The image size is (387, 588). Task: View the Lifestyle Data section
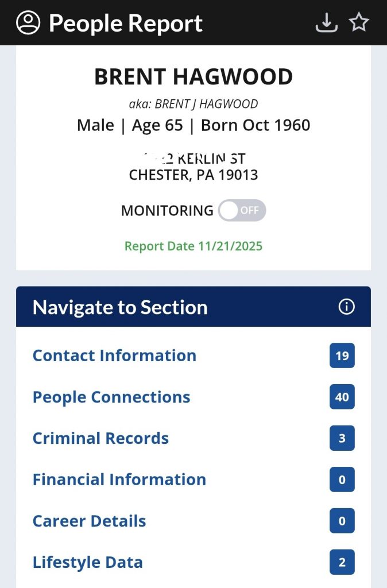point(87,562)
